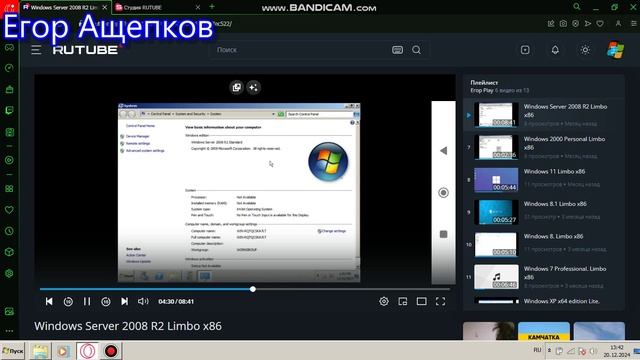The width and height of the screenshot is (640, 360).
Task: Click the send arrow icon in address bar
Action: click(x=588, y=24)
